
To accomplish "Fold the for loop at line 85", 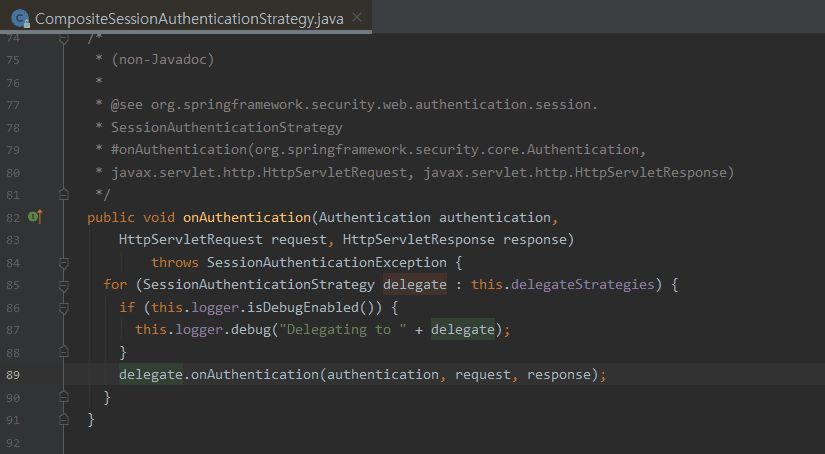I will click(65, 285).
